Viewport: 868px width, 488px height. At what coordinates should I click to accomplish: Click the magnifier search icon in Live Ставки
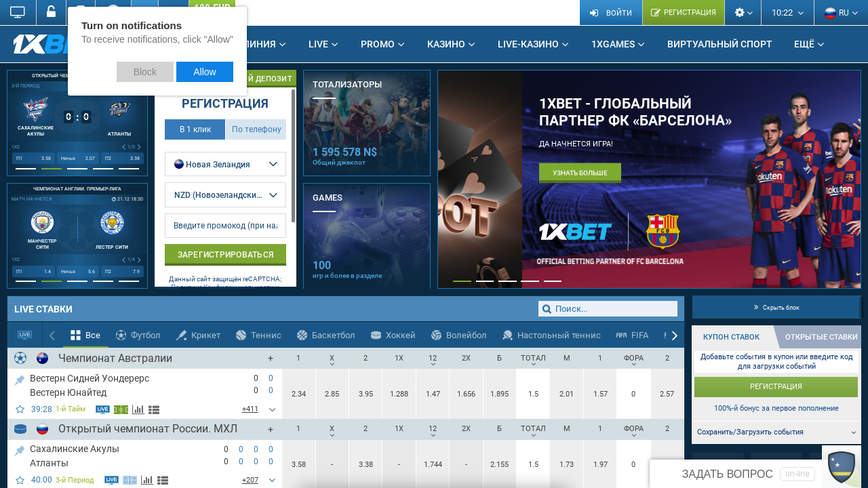pyautogui.click(x=547, y=309)
